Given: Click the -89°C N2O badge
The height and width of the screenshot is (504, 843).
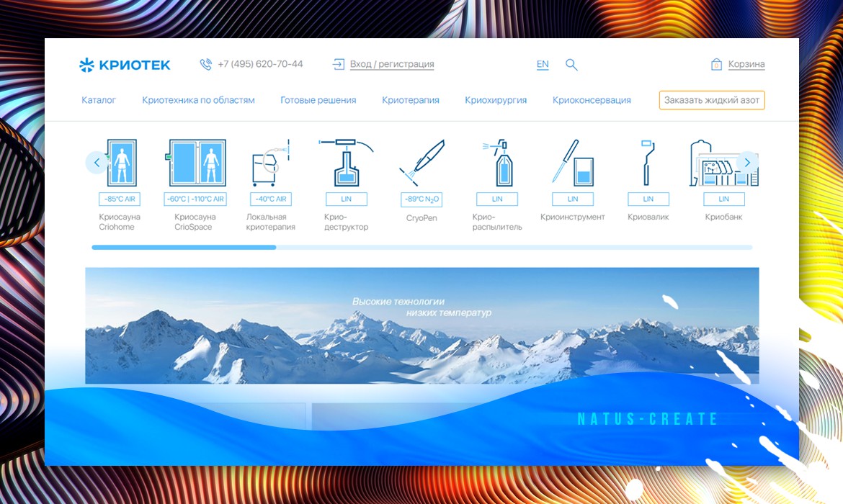Looking at the screenshot, I should 421,199.
